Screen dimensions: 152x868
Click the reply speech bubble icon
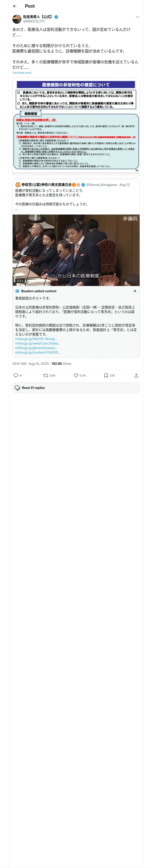click(16, 375)
